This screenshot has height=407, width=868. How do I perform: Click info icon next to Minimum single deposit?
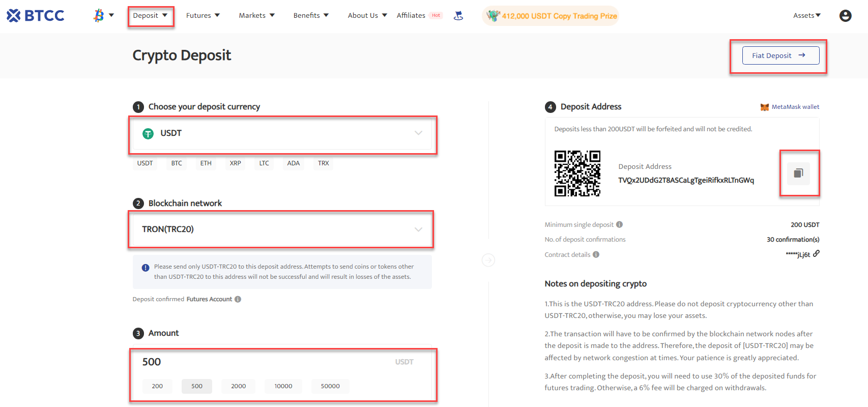coord(619,224)
